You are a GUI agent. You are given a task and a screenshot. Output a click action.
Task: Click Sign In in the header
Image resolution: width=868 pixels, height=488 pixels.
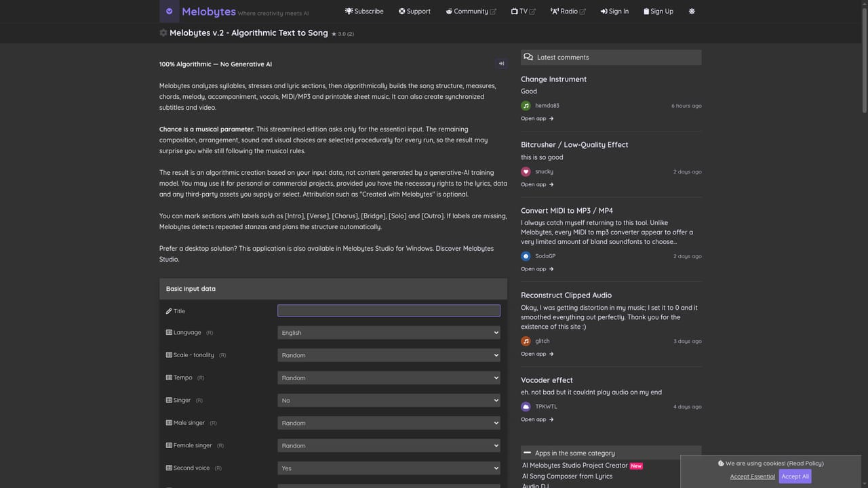tap(614, 12)
